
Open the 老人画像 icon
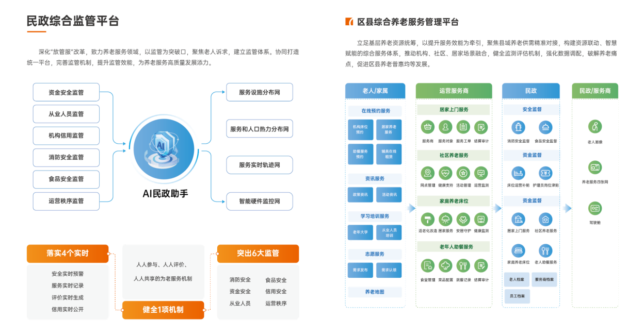click(x=595, y=127)
